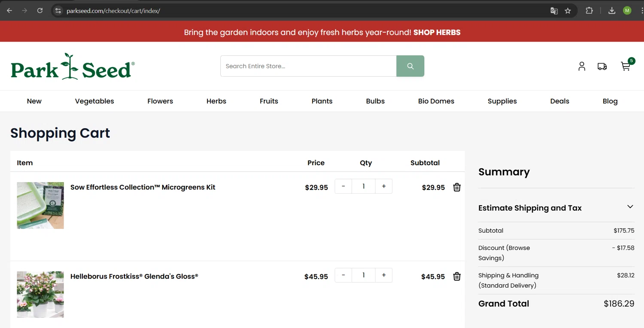Remove Helleborus Frostkiss with trash icon
This screenshot has height=328, width=644.
(457, 277)
